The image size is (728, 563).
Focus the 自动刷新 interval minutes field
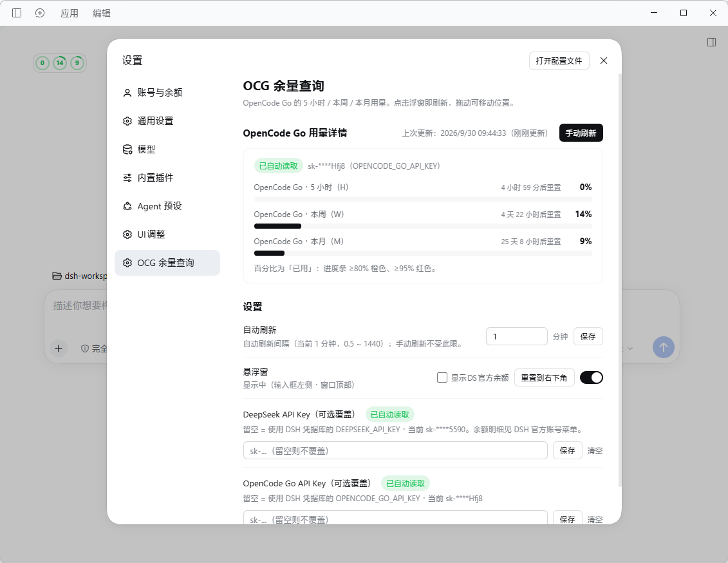coord(517,336)
